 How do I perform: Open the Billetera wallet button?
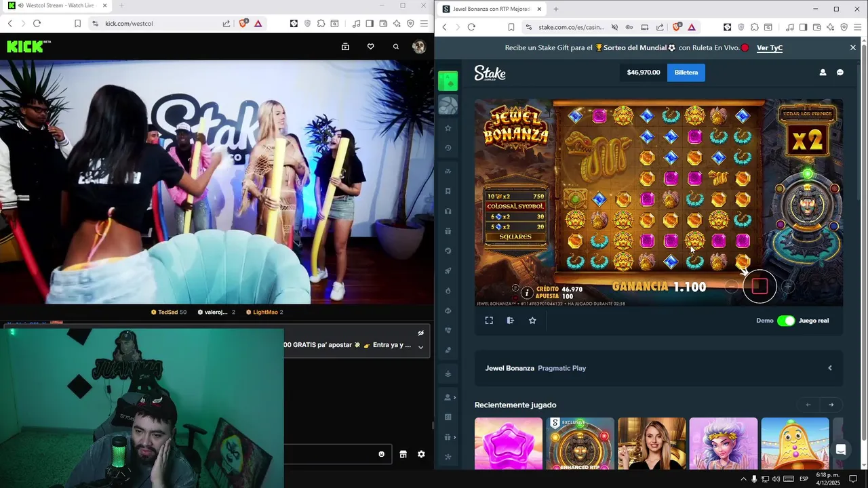coord(686,73)
